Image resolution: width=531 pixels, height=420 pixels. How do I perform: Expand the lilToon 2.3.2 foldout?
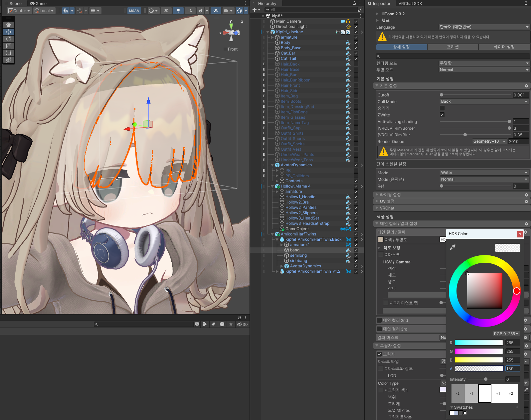[377, 14]
